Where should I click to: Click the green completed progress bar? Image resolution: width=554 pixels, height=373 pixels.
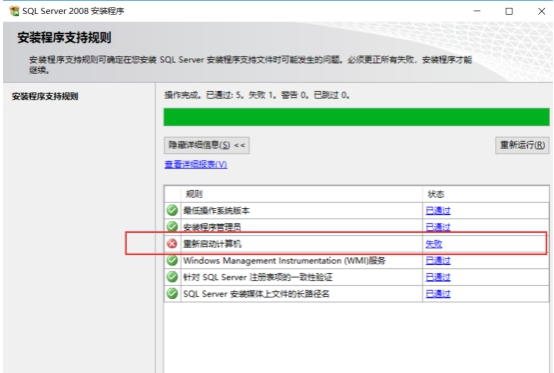tap(356, 117)
